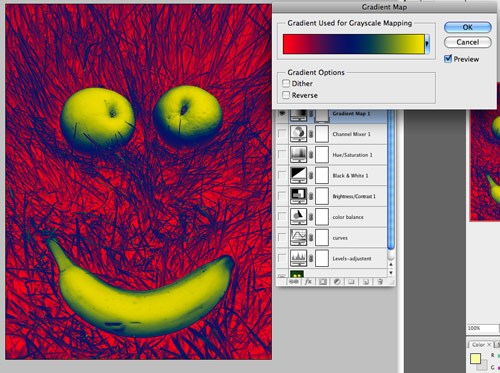Image resolution: width=500 pixels, height=373 pixels.
Task: Select the Brightness/Contrast 1 layer name
Action: [354, 196]
